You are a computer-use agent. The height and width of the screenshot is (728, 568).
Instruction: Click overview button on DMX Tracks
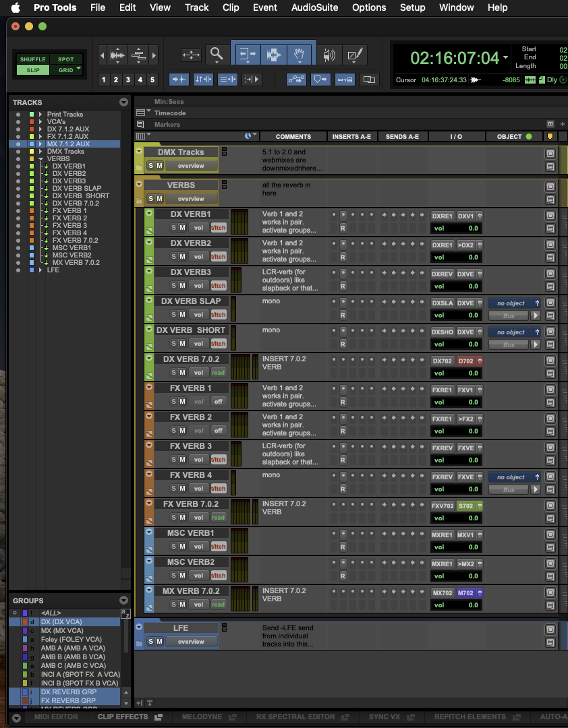[x=191, y=166]
